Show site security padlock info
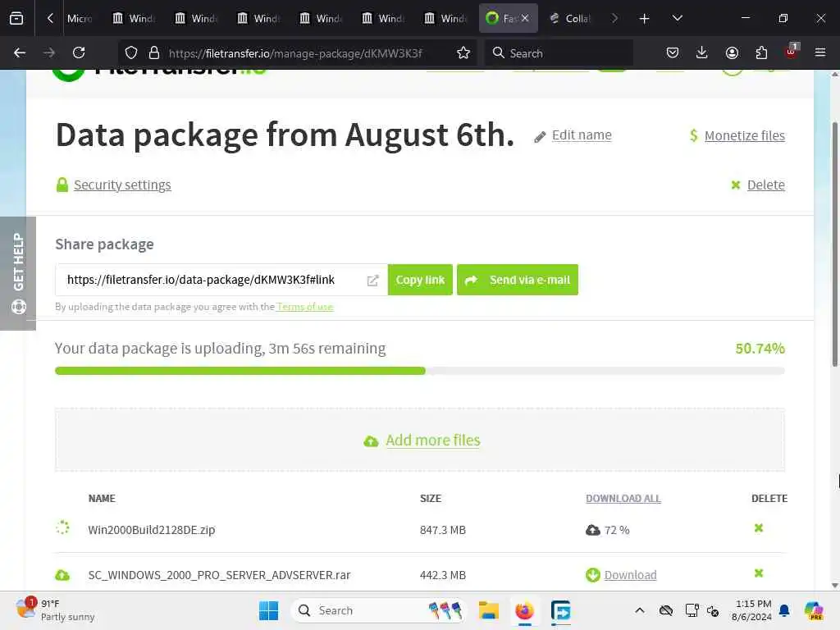The image size is (840, 630). tap(154, 52)
